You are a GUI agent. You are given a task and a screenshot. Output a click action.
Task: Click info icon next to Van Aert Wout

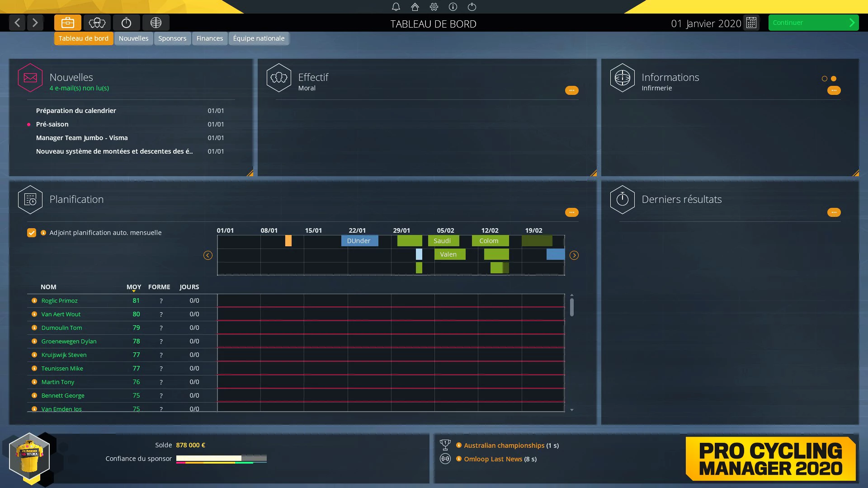[x=34, y=314]
